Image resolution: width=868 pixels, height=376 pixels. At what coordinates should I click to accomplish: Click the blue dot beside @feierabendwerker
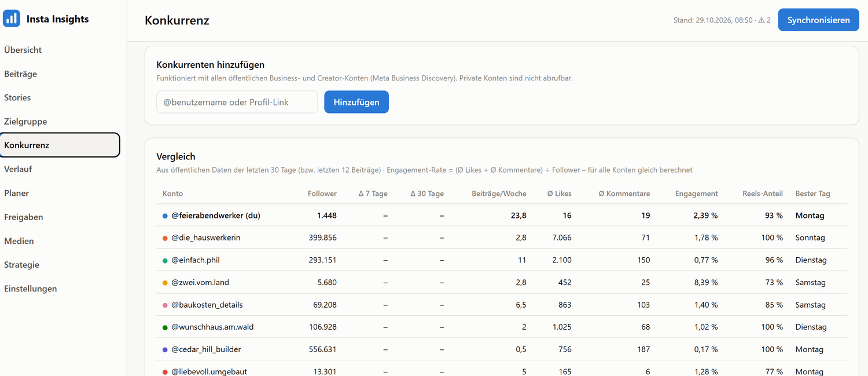click(165, 216)
